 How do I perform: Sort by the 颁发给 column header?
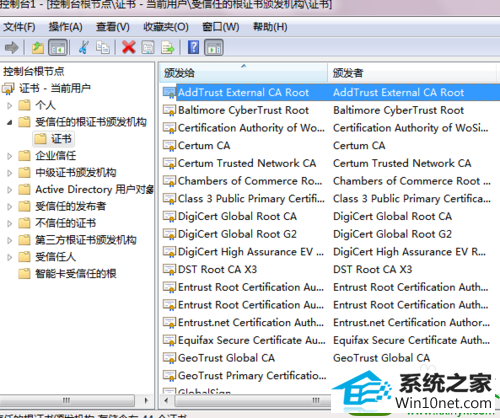(x=244, y=73)
